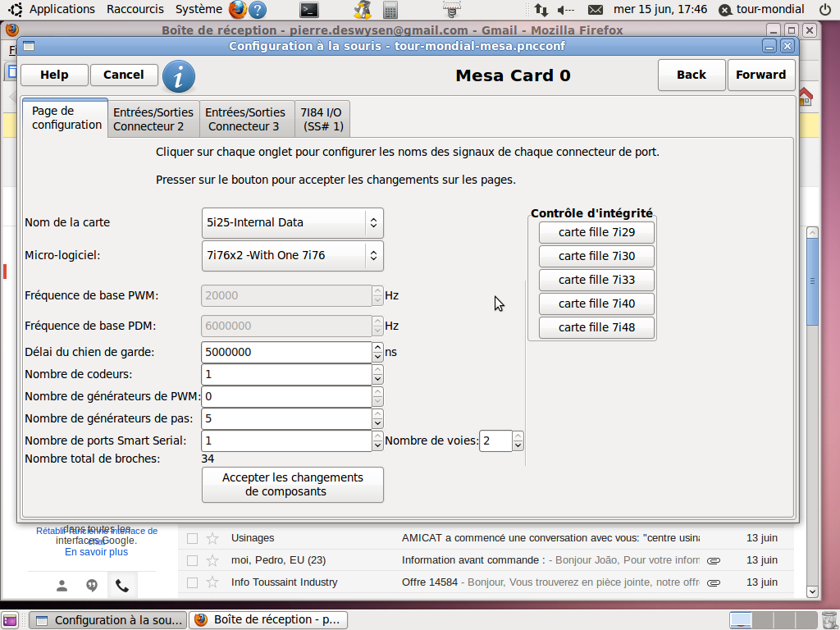
Task: Open the Système menu
Action: pyautogui.click(x=199, y=9)
